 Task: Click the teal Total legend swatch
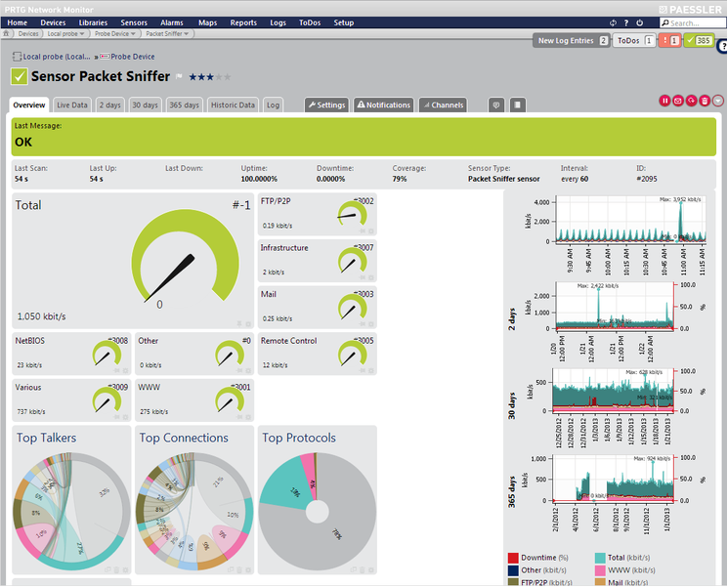[x=600, y=558]
